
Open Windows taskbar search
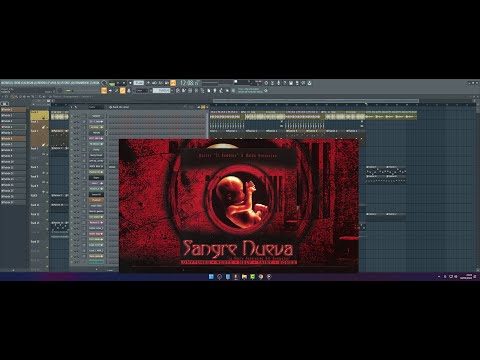[219, 277]
